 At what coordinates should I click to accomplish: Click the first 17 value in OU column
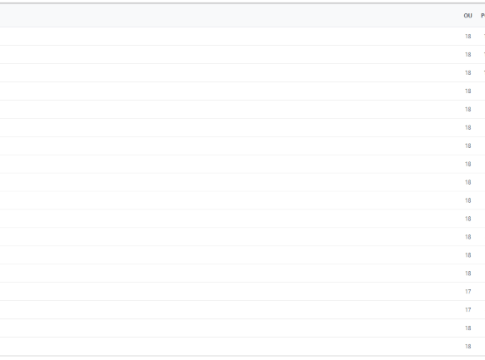pos(468,292)
